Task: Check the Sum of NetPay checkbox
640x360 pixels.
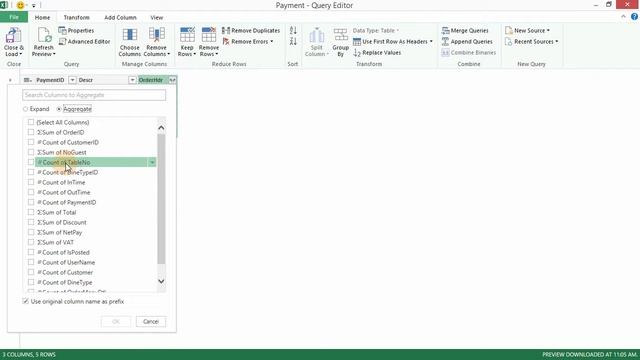Action: [x=31, y=232]
